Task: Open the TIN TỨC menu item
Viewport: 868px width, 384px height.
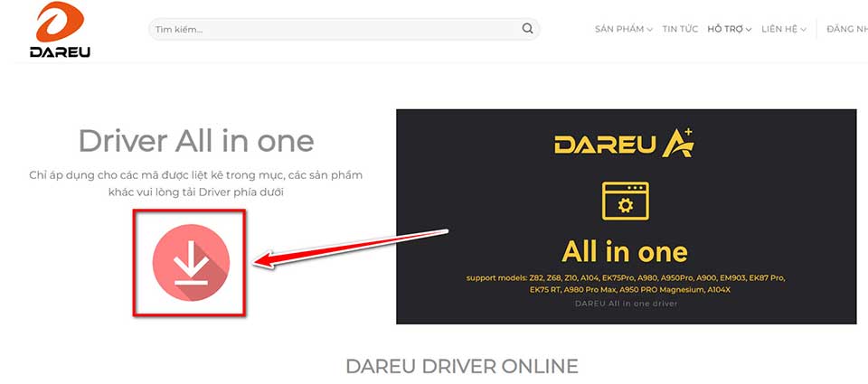Action: [680, 29]
